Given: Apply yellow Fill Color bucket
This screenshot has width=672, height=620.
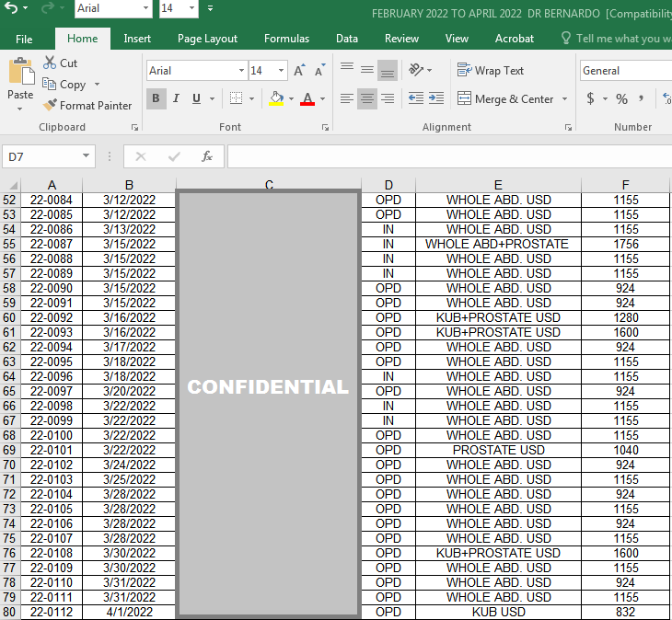Looking at the screenshot, I should [x=276, y=99].
